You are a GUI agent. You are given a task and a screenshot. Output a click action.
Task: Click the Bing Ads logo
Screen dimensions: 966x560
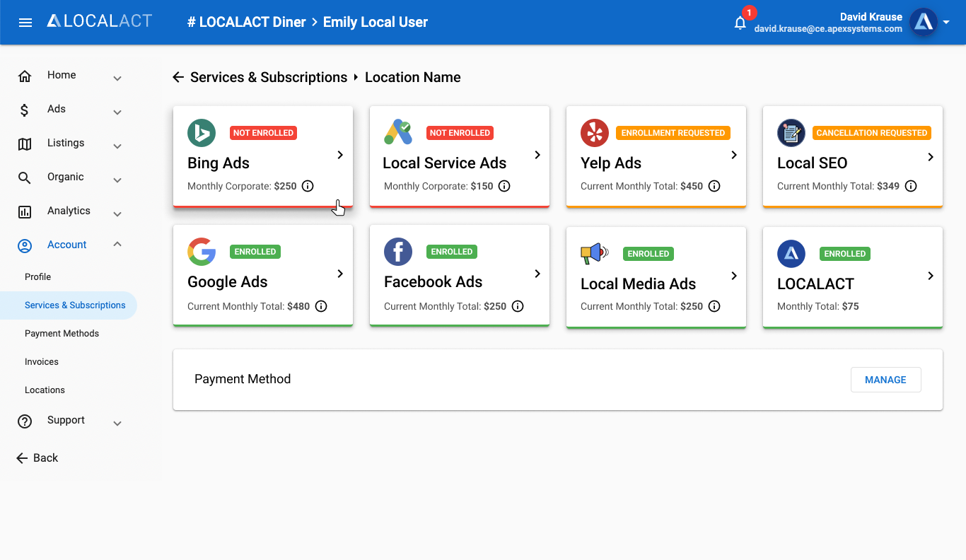pos(202,133)
